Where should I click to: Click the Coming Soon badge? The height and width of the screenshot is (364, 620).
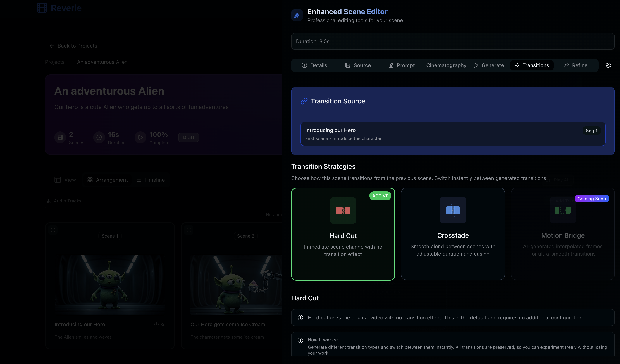591,198
